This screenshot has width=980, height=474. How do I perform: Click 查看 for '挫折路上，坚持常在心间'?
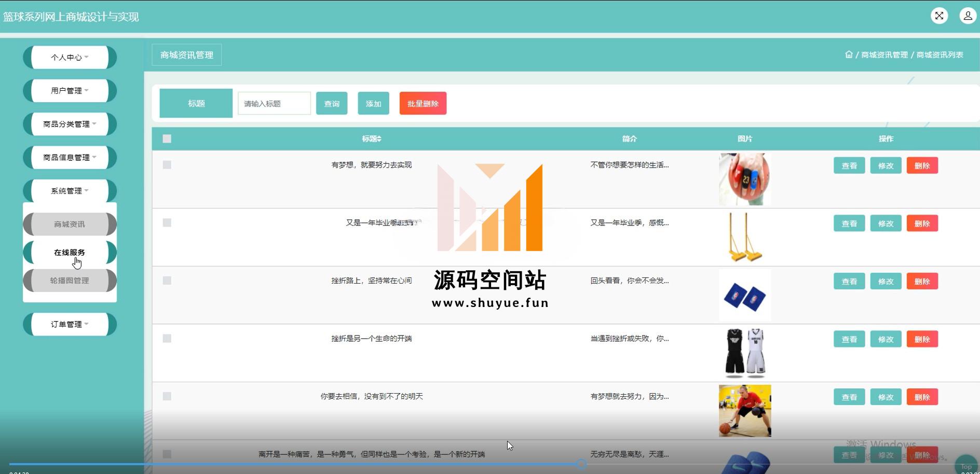point(849,281)
